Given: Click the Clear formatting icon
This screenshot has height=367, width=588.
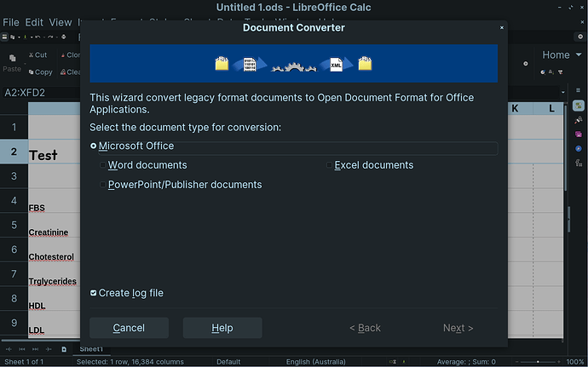Looking at the screenshot, I should coord(63,72).
